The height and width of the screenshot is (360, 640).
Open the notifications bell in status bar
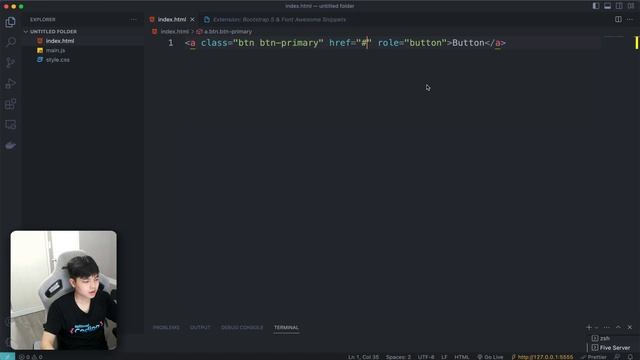tap(630, 357)
